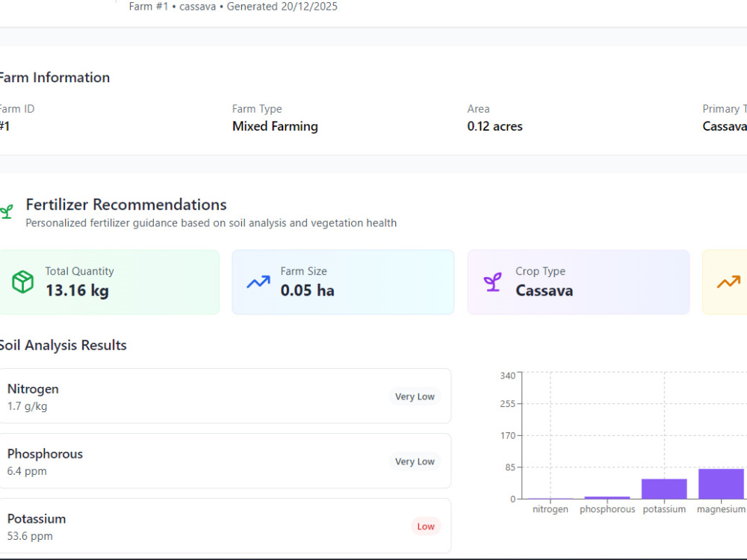This screenshot has width=747, height=560.
Task: Select the Crop Type Cassava card
Action: tap(578, 282)
